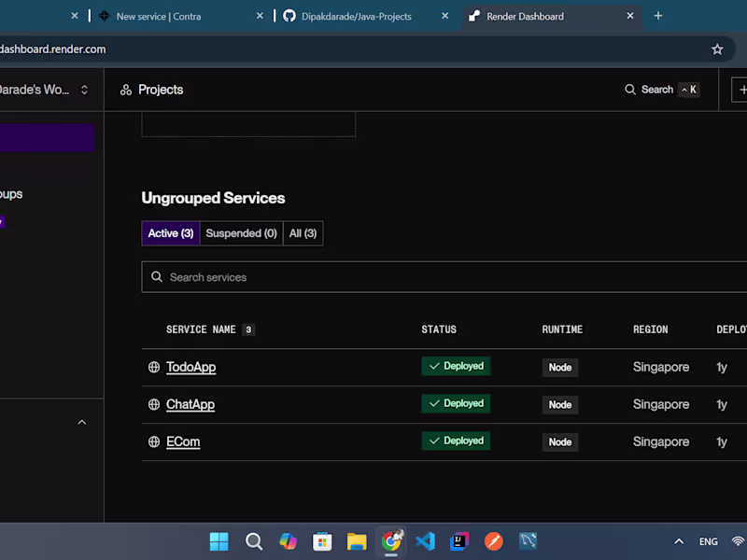Click Singapore region in the TodoApp row
The image size is (747, 560).
[661, 367]
